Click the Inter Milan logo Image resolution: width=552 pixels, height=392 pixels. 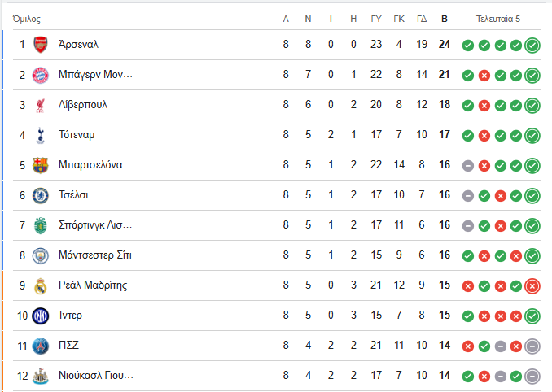(41, 316)
